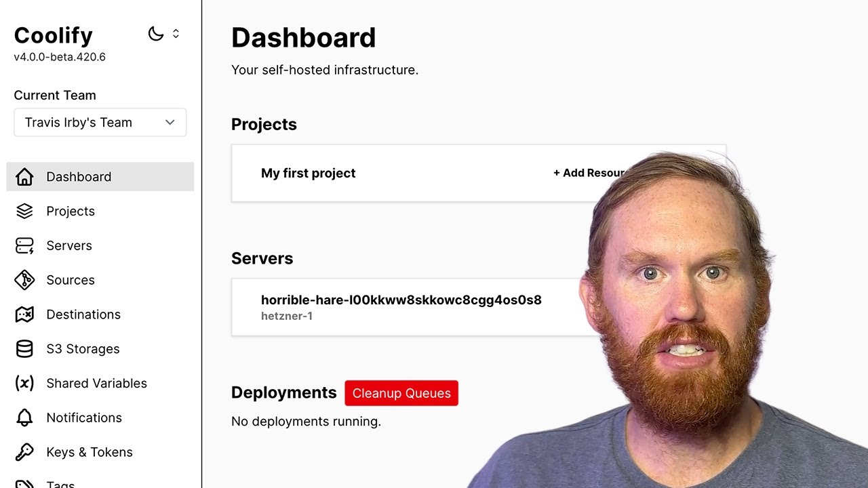This screenshot has width=868, height=488.
Task: Click "No deployments running." text
Action: point(306,422)
